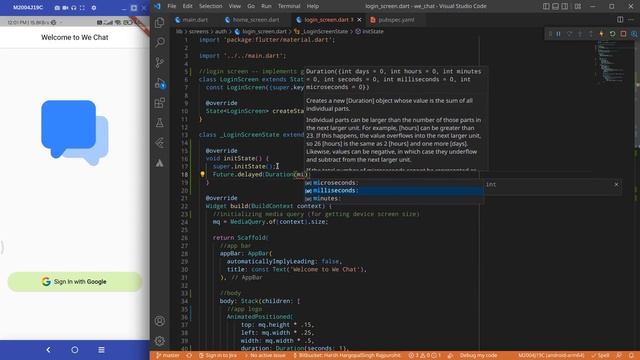Open the widget inspector in debug toolbar
The height and width of the screenshot is (360, 640).
(634, 34)
